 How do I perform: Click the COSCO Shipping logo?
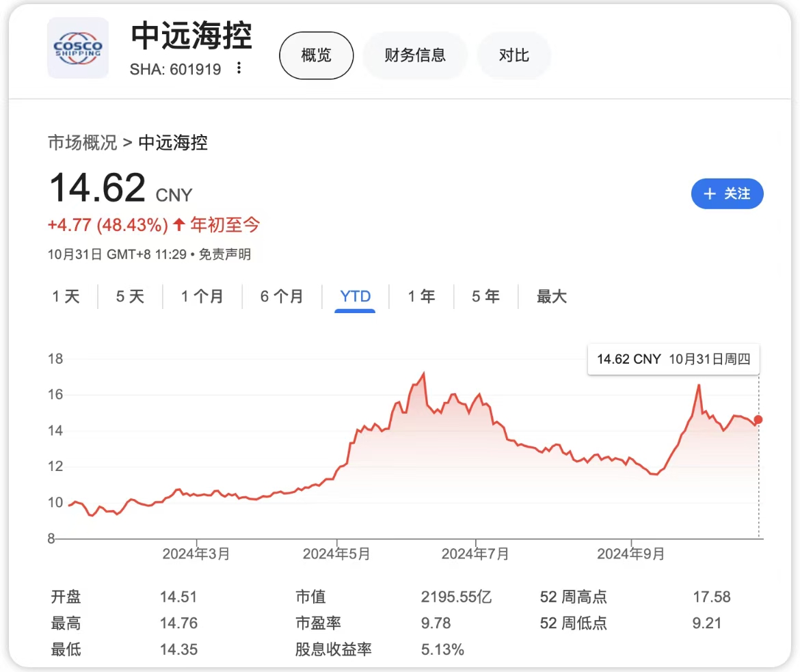78,48
